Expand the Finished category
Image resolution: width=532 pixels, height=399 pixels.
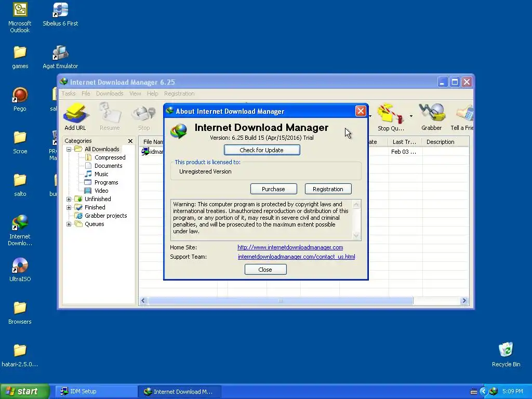[x=69, y=207]
